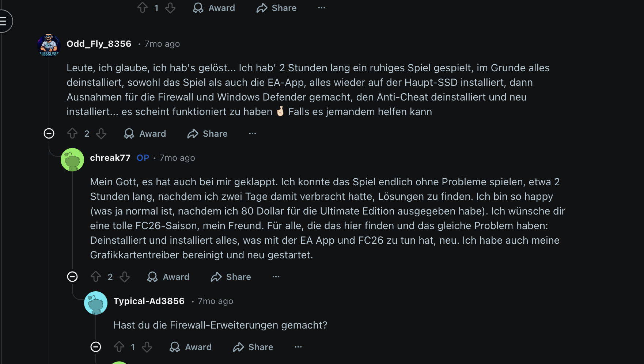Downvote Typical-Ad3856's comment
This screenshot has width=644, height=364.
[147, 347]
